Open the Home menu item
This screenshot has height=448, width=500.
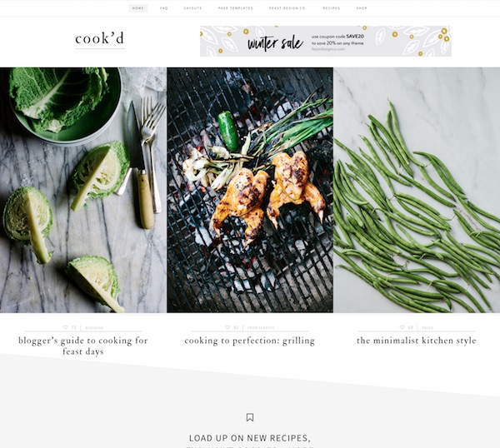tap(138, 8)
